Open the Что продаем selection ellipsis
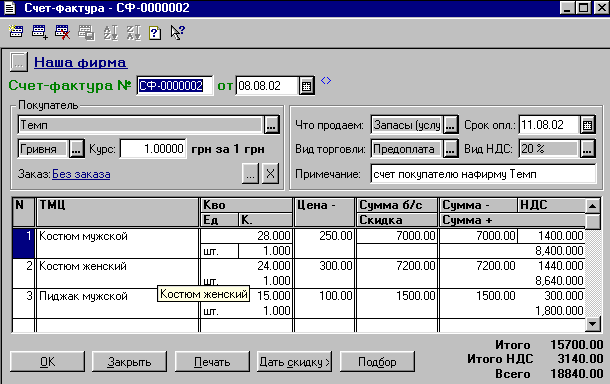 [x=450, y=125]
